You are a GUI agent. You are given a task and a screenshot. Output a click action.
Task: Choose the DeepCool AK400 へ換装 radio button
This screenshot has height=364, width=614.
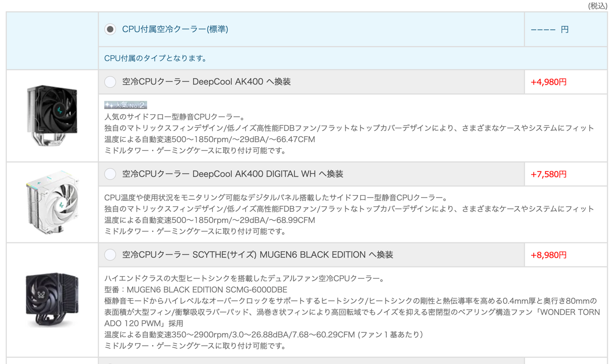(x=110, y=82)
